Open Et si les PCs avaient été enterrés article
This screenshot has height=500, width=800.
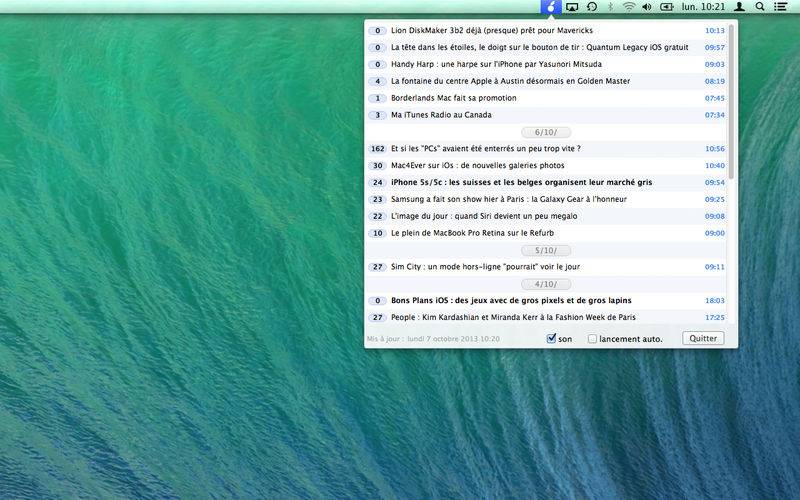click(486, 148)
